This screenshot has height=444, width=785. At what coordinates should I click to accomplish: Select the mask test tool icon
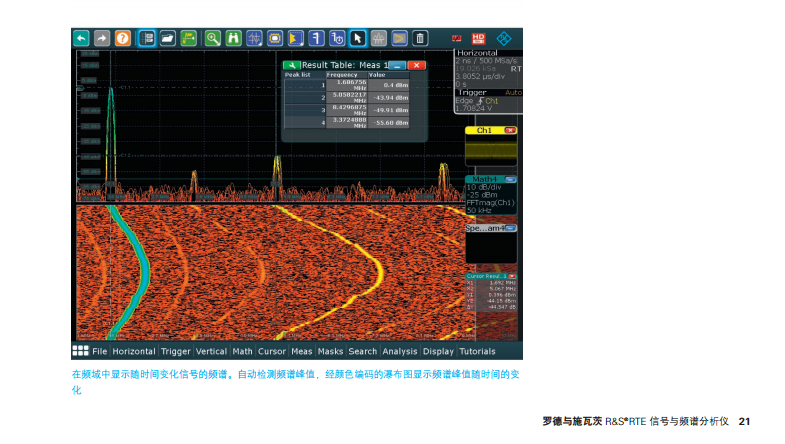point(275,39)
